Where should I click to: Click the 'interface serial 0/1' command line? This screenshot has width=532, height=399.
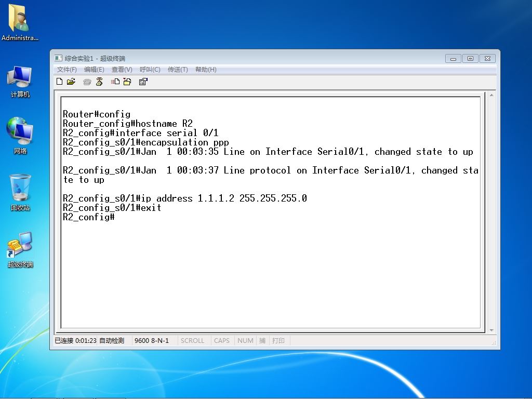140,133
